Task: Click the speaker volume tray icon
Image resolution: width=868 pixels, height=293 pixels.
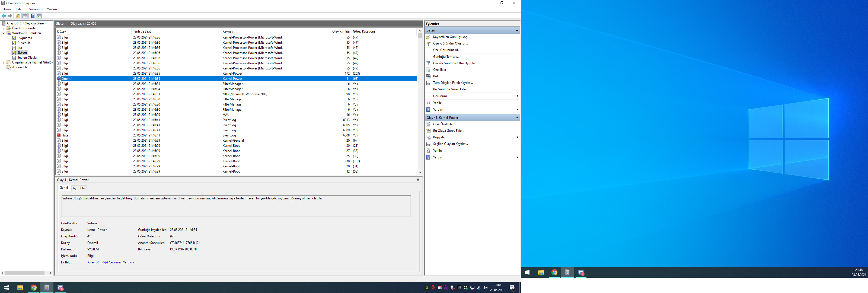Action: pos(485,288)
